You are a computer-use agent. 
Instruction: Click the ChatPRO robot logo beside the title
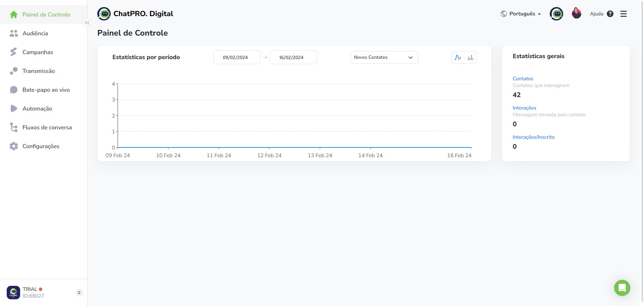pos(104,14)
